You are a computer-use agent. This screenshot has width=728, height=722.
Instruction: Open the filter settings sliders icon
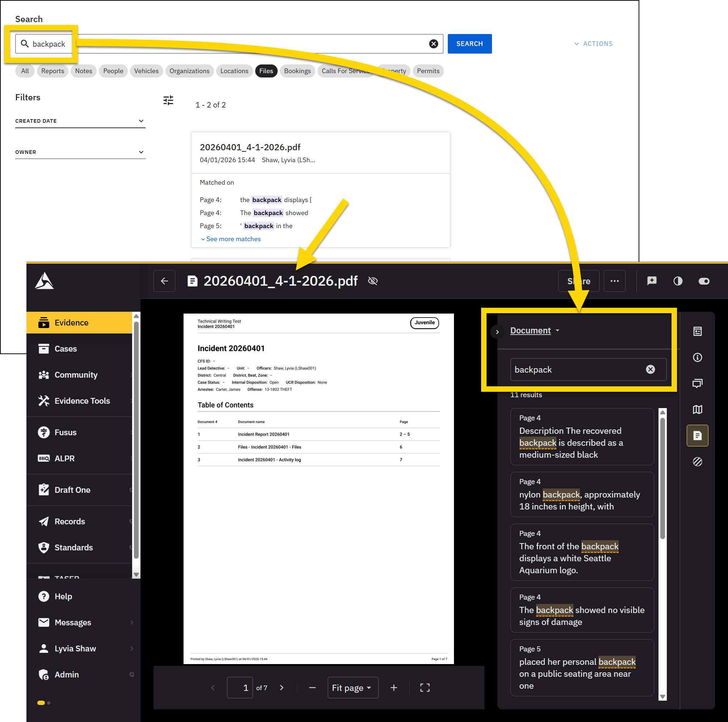pyautogui.click(x=168, y=100)
